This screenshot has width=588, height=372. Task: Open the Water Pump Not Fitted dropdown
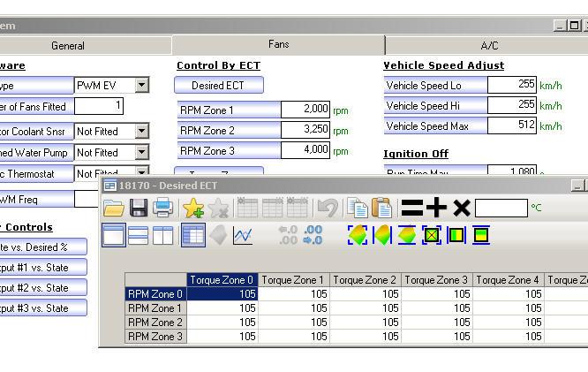(141, 153)
